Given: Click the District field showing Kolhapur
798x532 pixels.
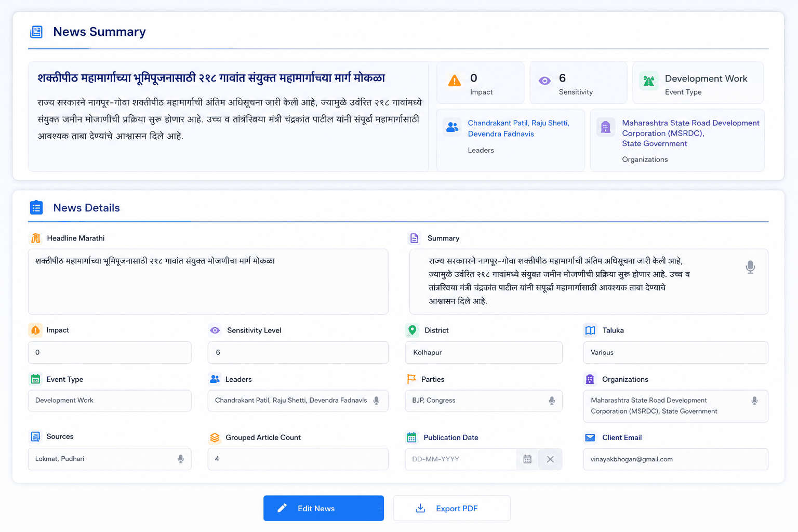Looking at the screenshot, I should 484,352.
